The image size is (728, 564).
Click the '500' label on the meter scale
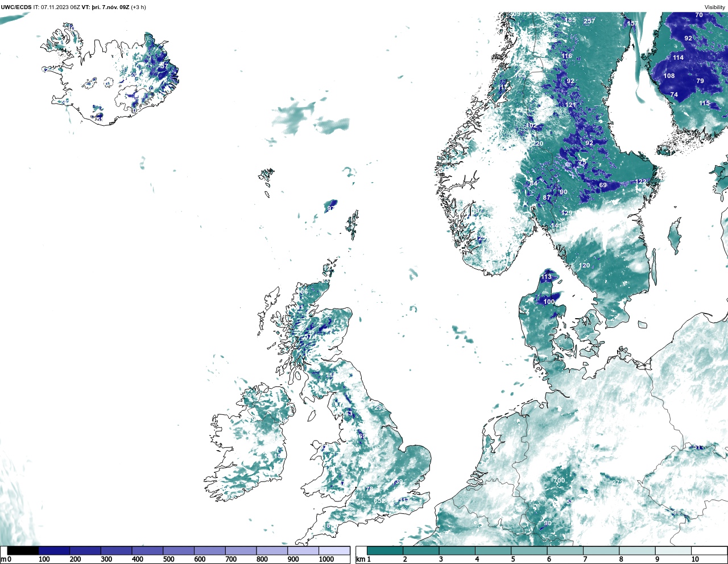(x=168, y=559)
